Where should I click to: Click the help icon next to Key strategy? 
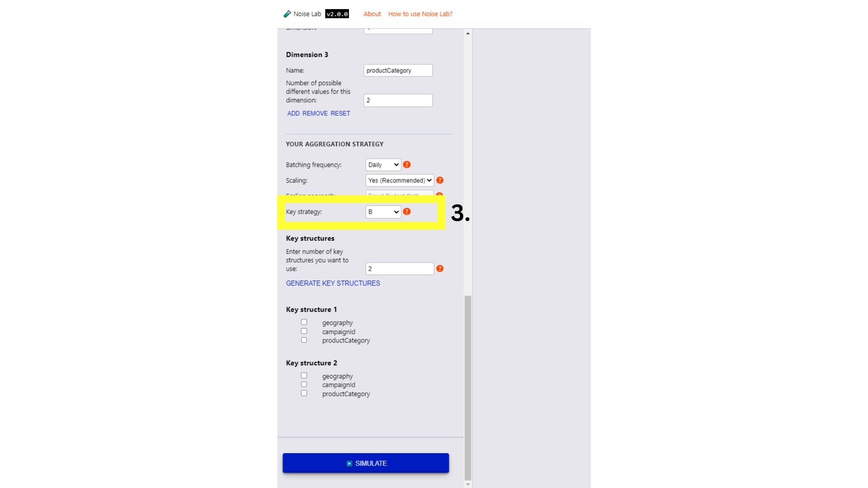[407, 211]
